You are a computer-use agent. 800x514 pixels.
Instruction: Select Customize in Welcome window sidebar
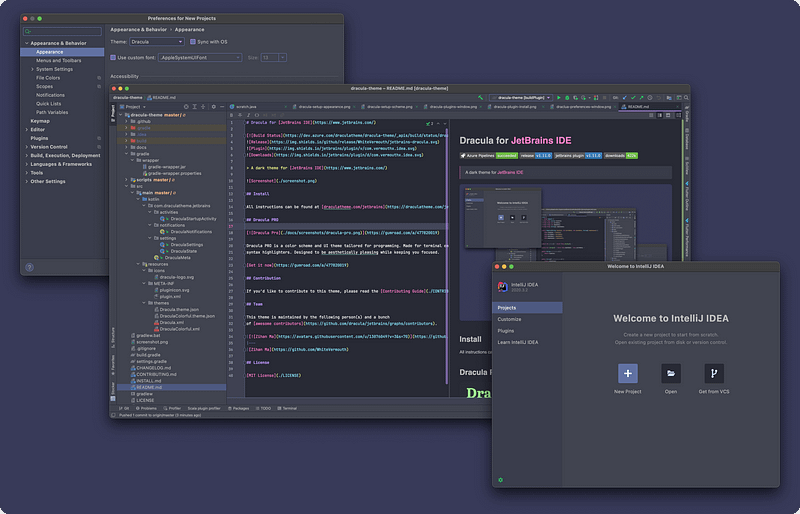pyautogui.click(x=510, y=320)
